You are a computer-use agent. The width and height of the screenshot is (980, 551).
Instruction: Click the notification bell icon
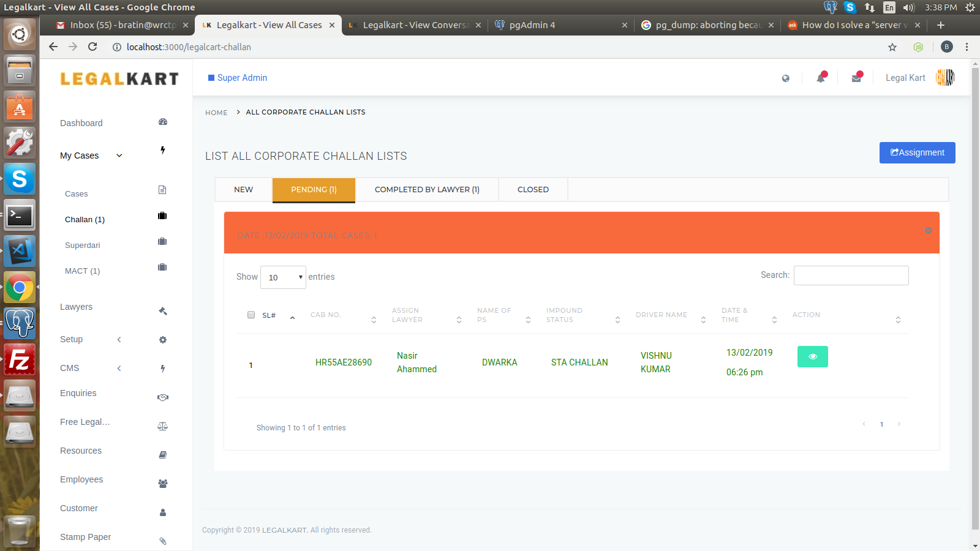tap(821, 78)
